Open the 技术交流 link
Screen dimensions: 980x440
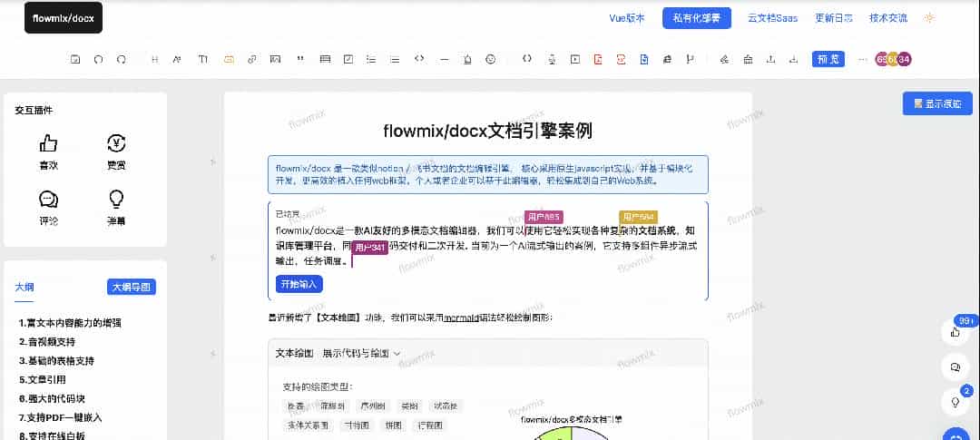[888, 18]
